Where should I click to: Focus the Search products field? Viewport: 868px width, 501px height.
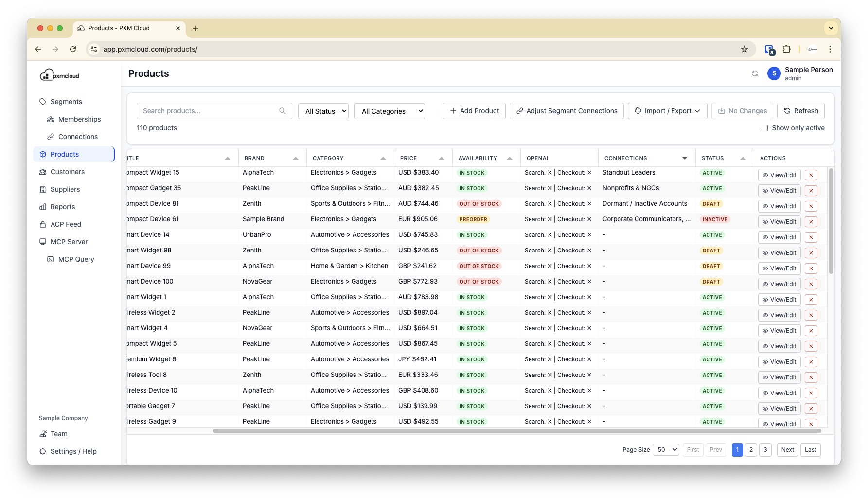214,111
